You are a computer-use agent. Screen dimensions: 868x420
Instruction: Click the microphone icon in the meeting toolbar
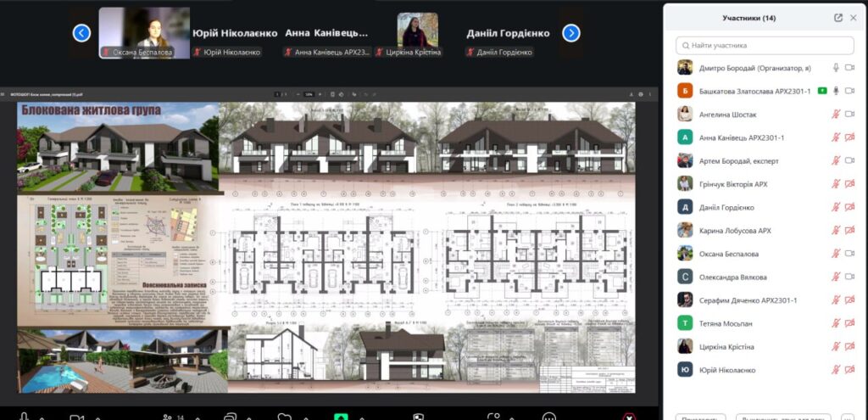(x=24, y=416)
